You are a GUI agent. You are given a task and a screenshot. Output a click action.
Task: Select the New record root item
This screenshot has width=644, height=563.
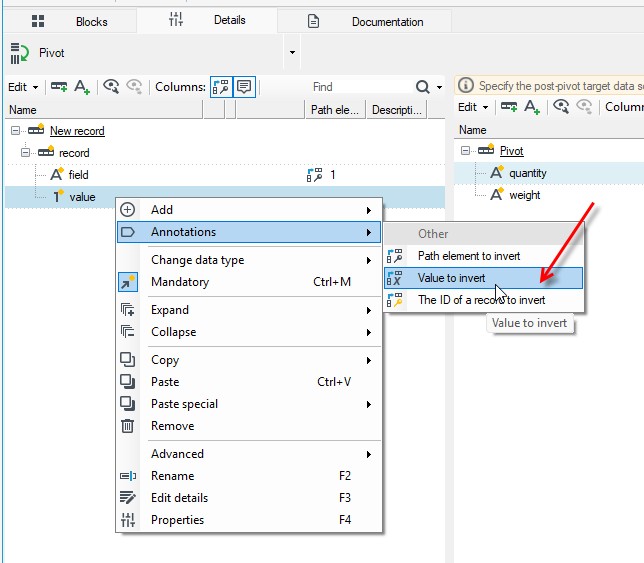(77, 131)
